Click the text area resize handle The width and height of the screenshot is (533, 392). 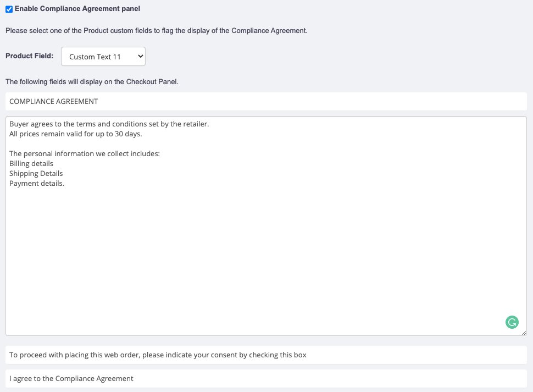[x=524, y=333]
